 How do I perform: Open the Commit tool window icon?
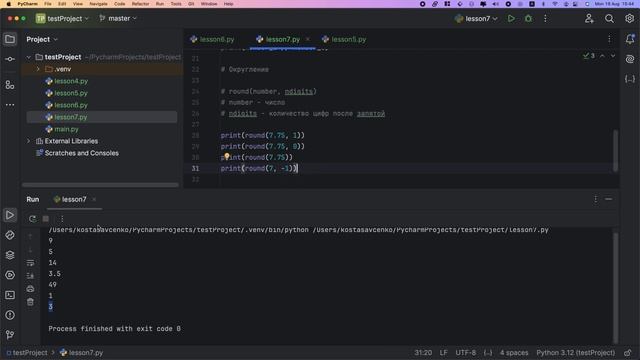click(10, 59)
